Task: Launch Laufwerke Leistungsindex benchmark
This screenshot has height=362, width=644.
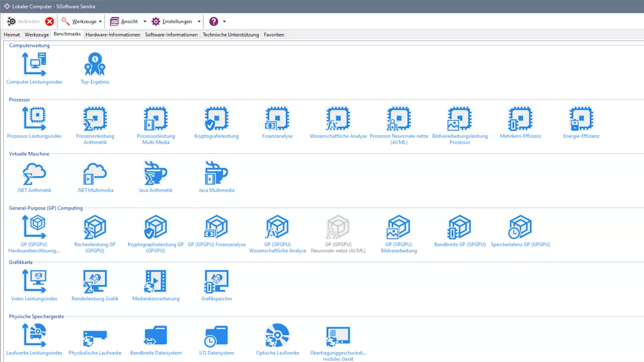Action: 34,340
